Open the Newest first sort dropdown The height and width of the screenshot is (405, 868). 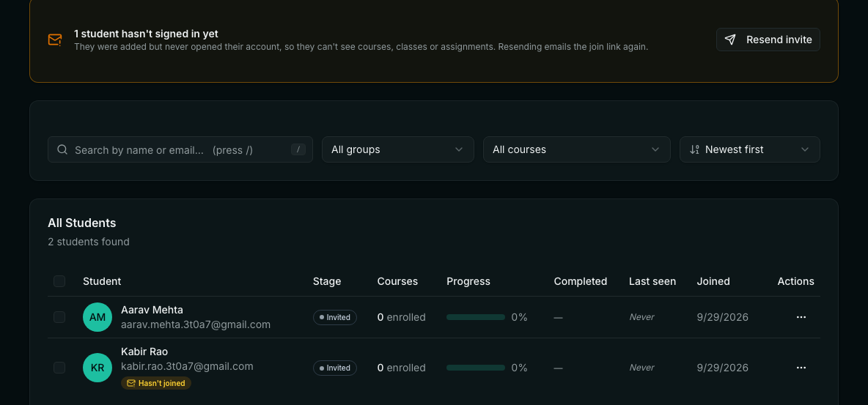(749, 149)
